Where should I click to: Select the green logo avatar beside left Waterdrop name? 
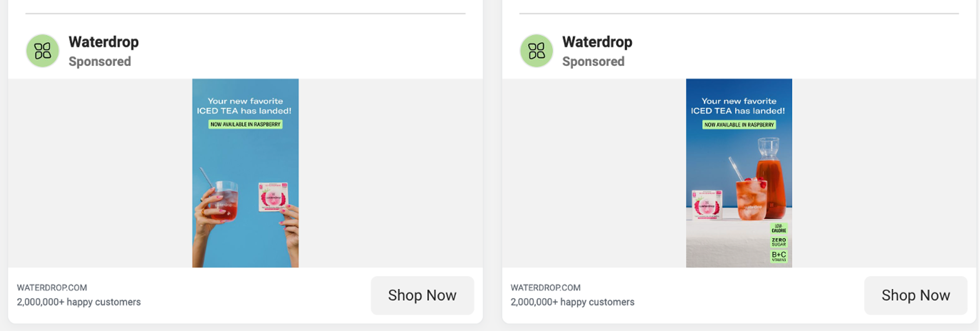coord(43,51)
